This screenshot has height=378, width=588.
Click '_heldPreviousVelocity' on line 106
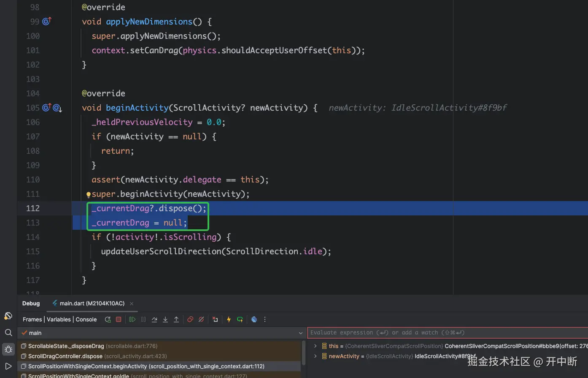coord(142,122)
